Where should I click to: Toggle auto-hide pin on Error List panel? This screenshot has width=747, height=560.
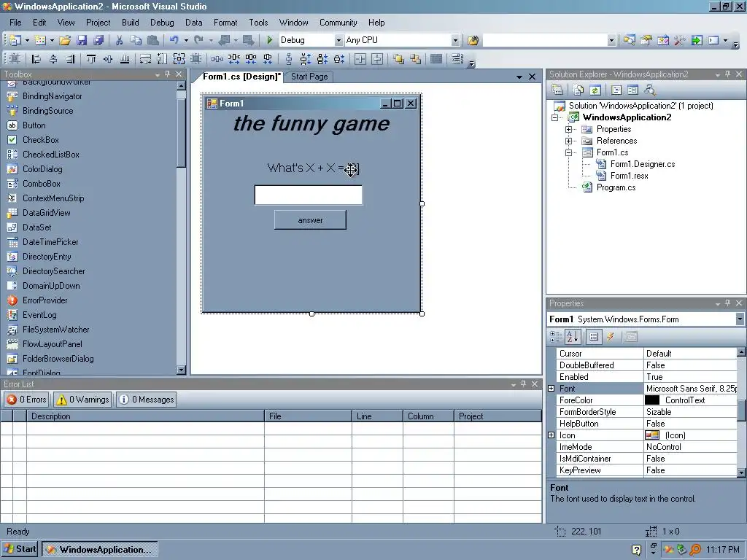point(524,384)
